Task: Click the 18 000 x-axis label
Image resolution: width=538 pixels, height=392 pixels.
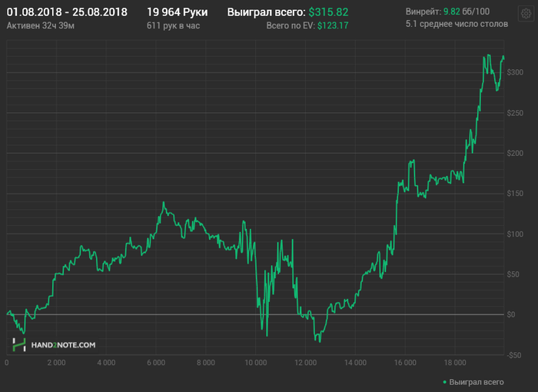Action: coord(455,363)
